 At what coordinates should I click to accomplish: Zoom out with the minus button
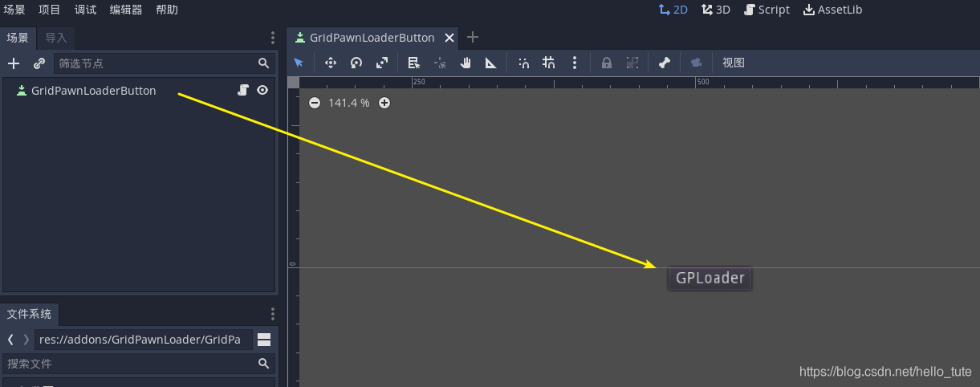coord(315,103)
